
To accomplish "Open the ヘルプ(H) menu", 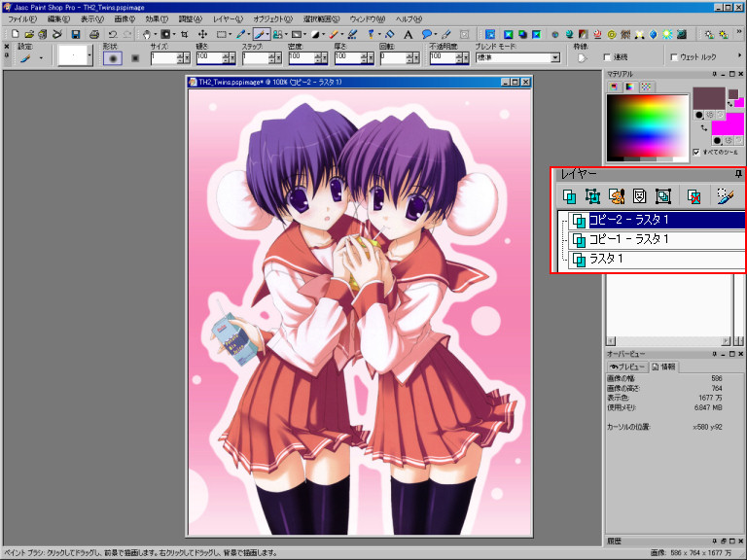I will pos(409,19).
